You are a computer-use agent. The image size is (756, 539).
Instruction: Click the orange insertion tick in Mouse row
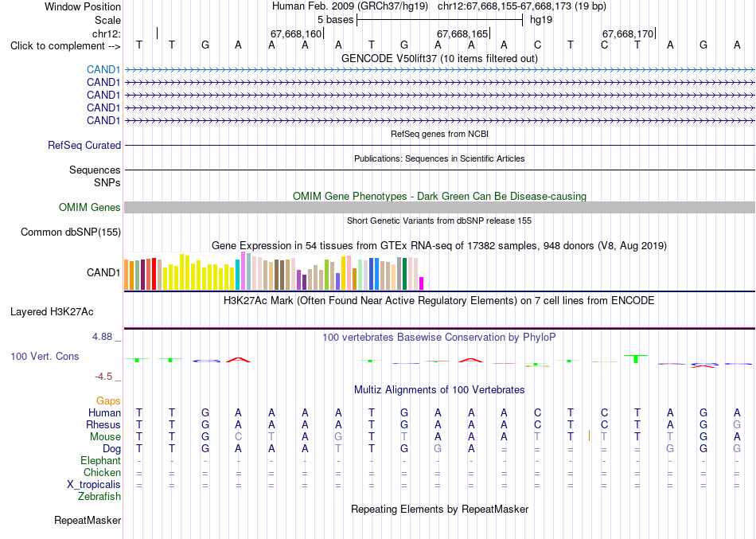pos(589,435)
